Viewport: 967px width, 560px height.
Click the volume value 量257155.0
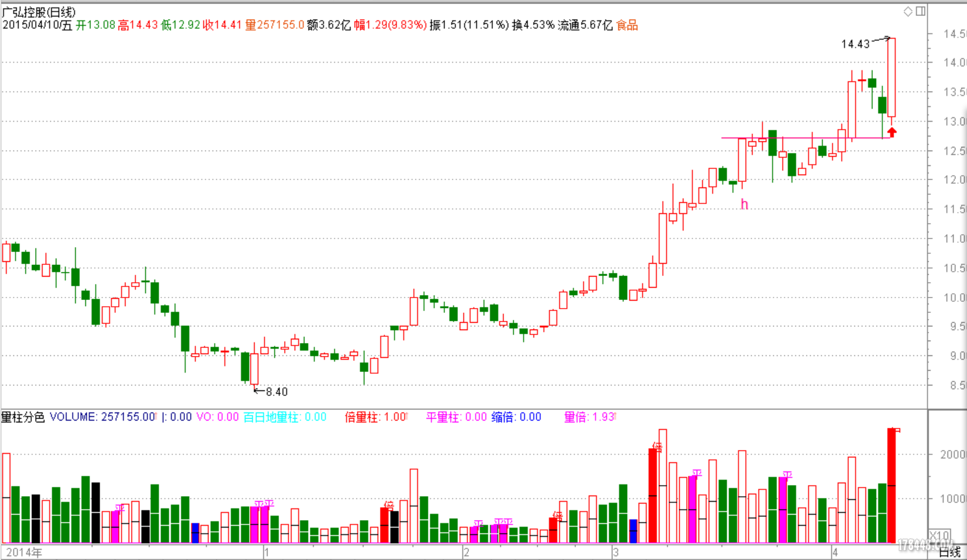pos(275,25)
